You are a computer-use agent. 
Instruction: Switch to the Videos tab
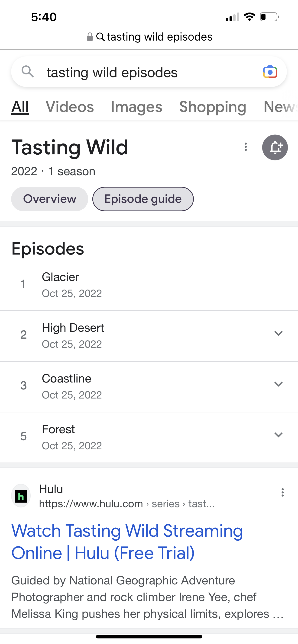click(x=70, y=107)
